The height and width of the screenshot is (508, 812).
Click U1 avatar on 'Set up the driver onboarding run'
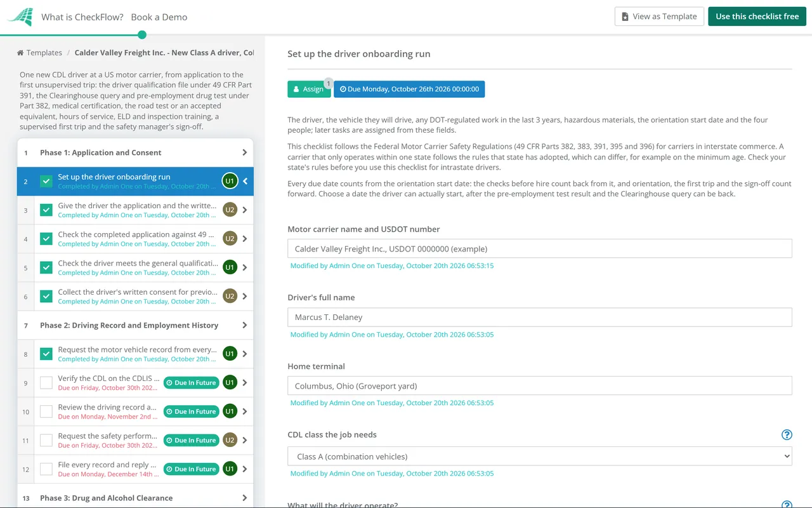point(230,181)
